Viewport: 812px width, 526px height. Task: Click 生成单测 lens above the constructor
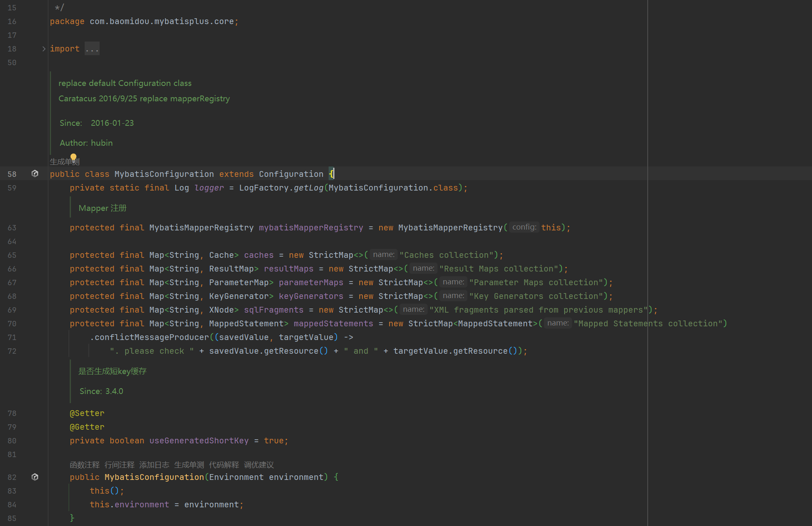point(189,465)
